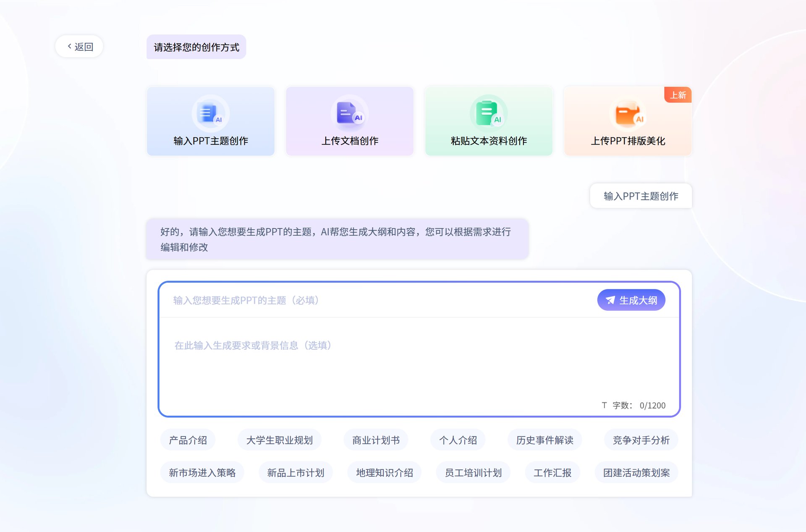Select the 团建活动策划案 chip
The image size is (806, 532).
click(x=636, y=473)
